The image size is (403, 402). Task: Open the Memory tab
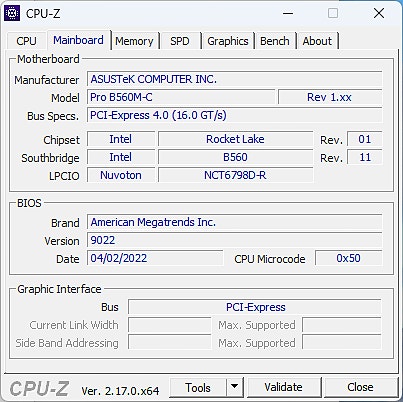click(x=134, y=41)
